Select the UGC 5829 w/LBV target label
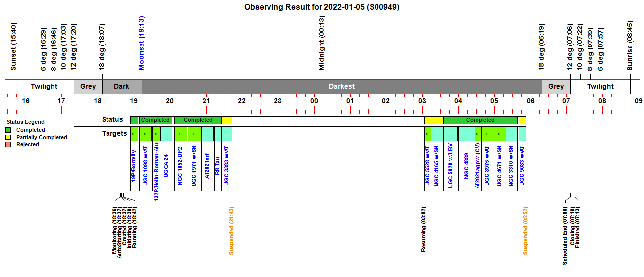 pos(450,166)
